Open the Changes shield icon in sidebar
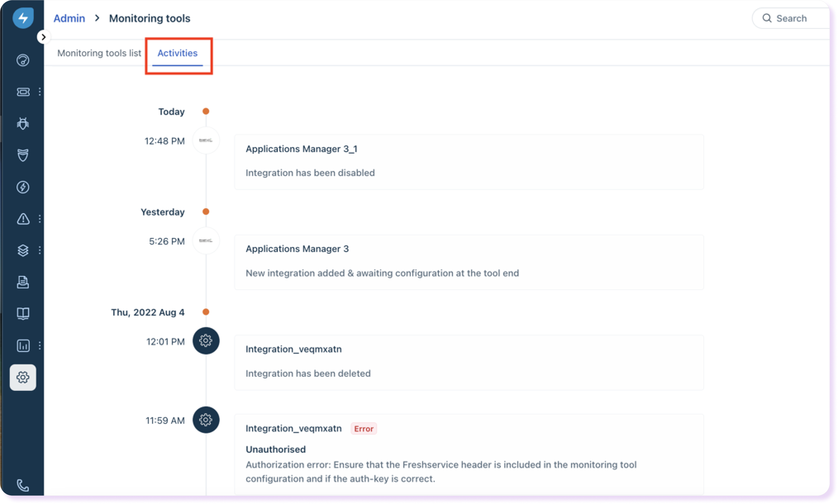This screenshot has height=504, width=838. 23,155
